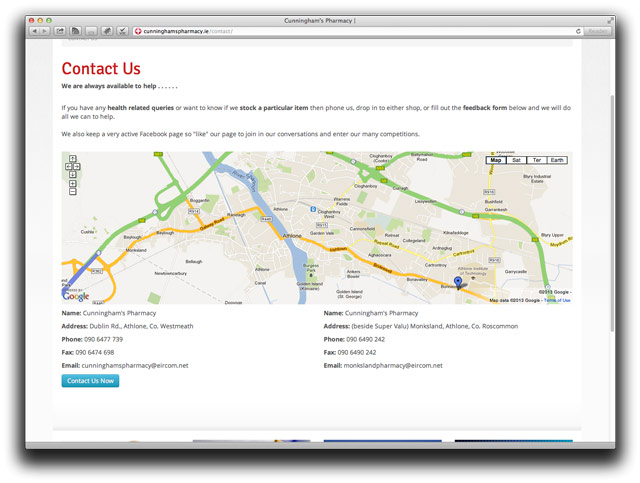This screenshot has width=640, height=483.
Task: Click the phone number 090 6477 739
Action: point(103,339)
